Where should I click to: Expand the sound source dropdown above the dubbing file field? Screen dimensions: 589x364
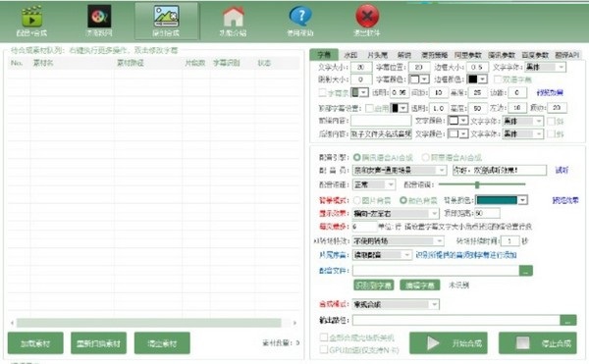[x=407, y=255]
